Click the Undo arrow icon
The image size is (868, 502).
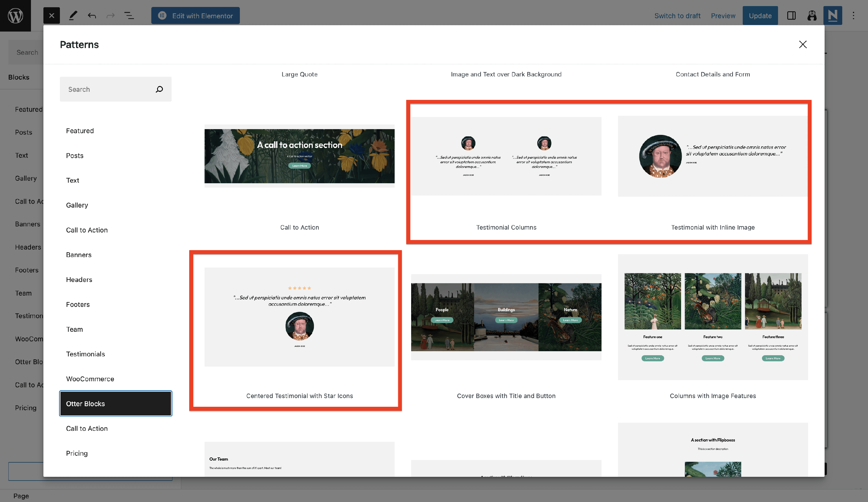pos(92,16)
